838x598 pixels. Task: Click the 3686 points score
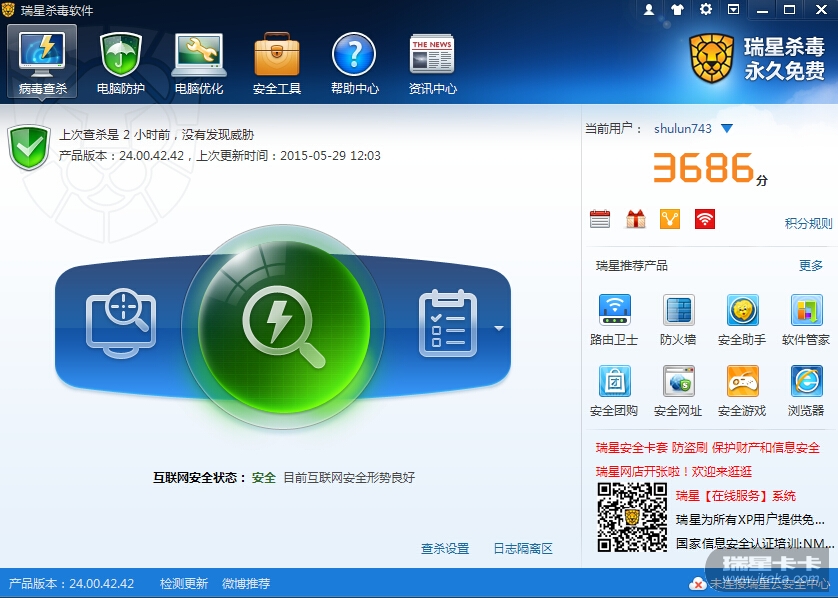click(x=703, y=167)
